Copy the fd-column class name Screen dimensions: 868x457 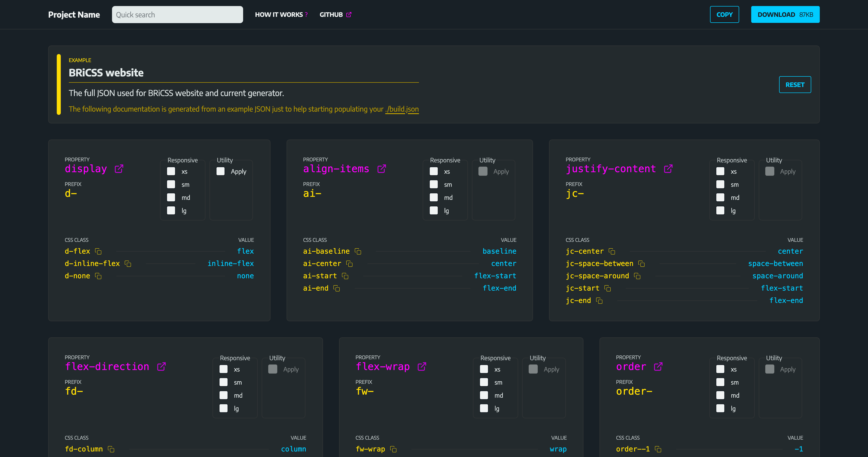tap(111, 449)
